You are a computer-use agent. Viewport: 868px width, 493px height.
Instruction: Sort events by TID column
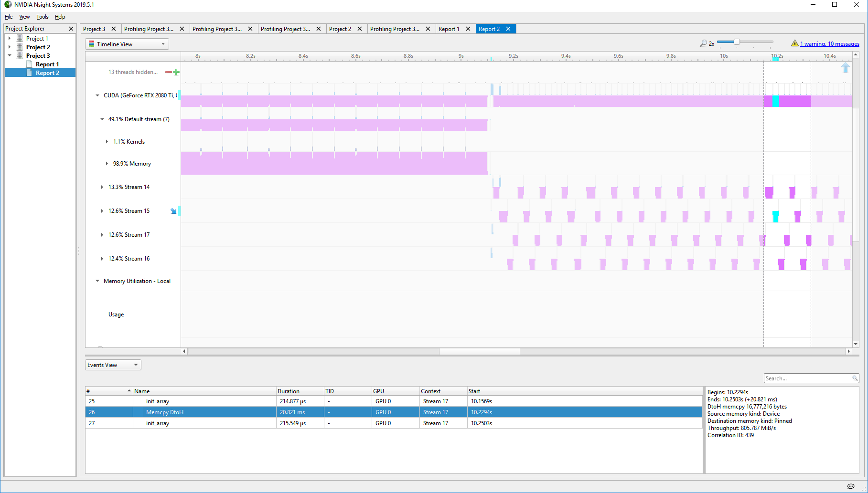point(348,391)
